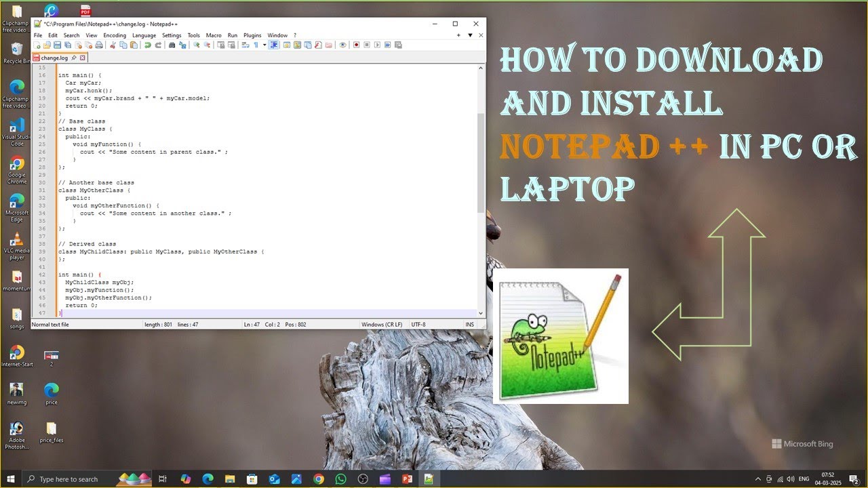Open the Settings menu

click(x=172, y=35)
